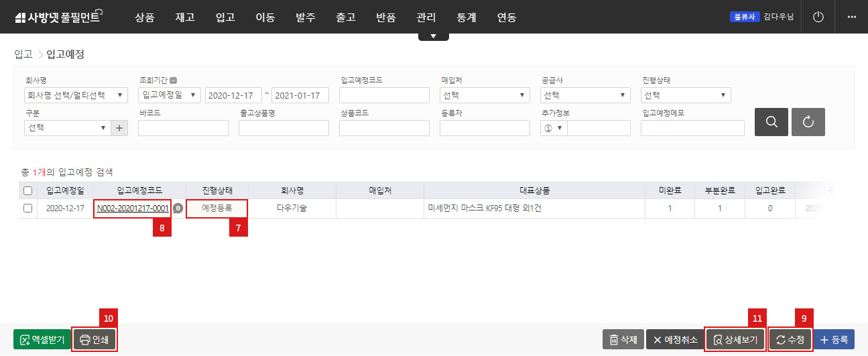
Task: Click the 예정취소 button
Action: tap(676, 340)
